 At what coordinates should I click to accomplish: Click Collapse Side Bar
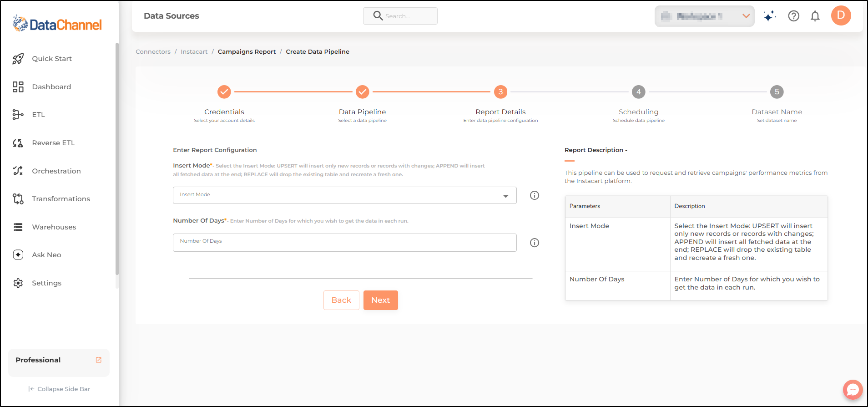[59, 389]
